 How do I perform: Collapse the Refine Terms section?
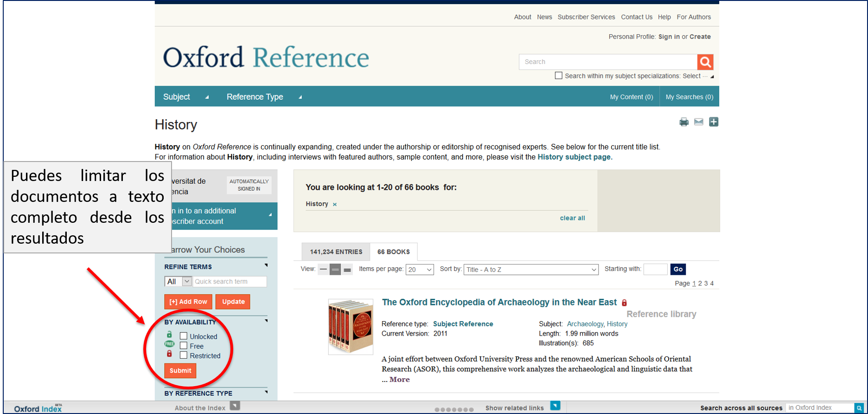(x=266, y=265)
